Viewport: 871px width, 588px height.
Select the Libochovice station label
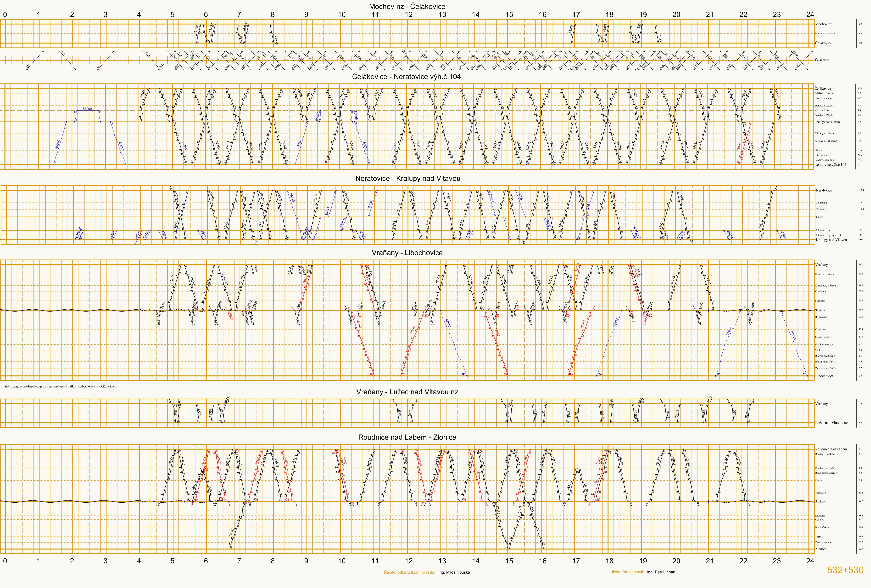(x=824, y=376)
